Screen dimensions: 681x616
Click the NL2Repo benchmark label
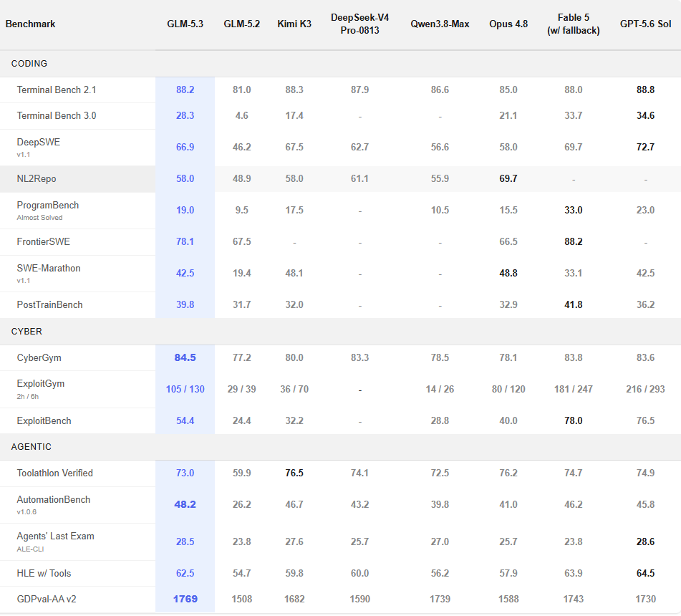37,178
